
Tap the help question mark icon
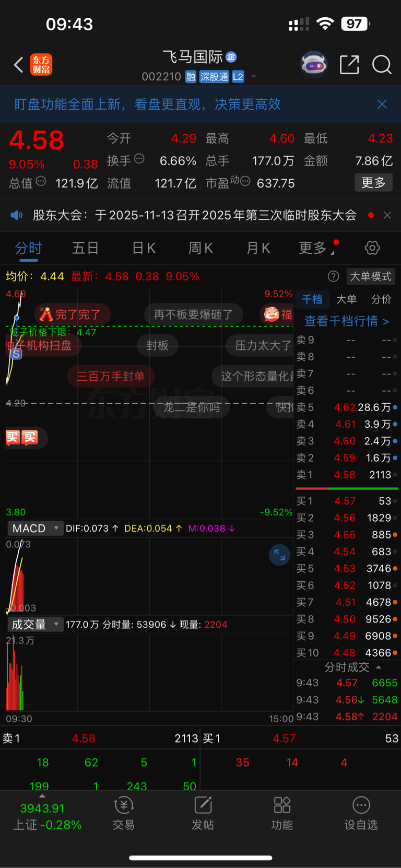333,276
